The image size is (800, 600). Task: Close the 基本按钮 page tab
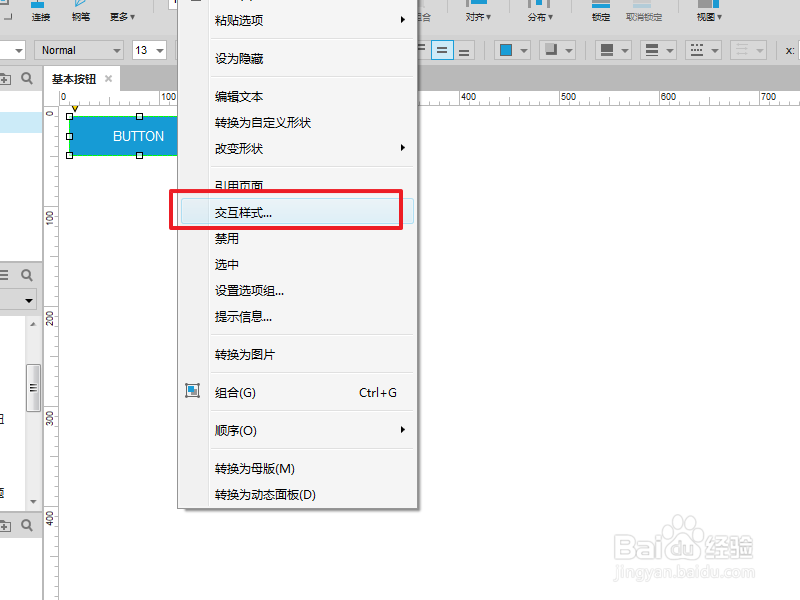pyautogui.click(x=108, y=79)
